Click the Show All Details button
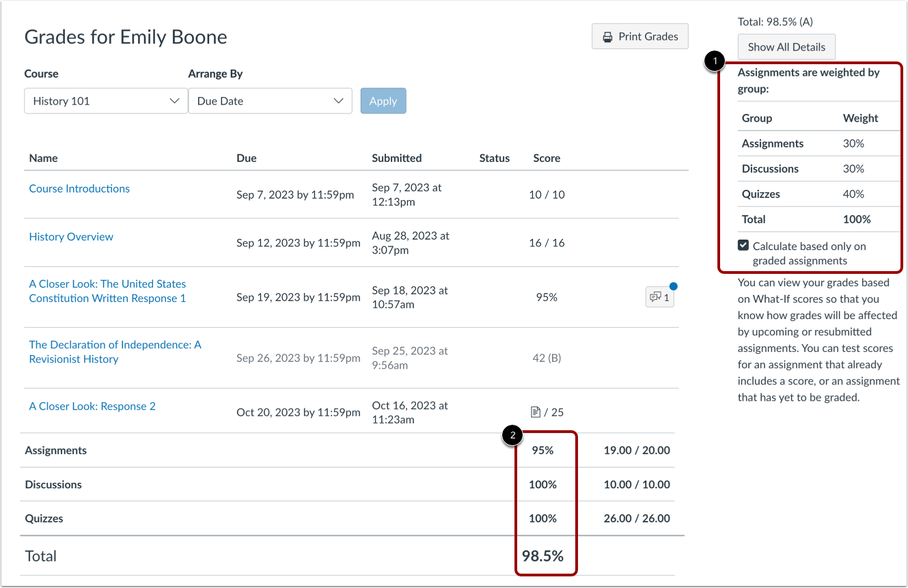This screenshot has width=908, height=588. (x=786, y=46)
